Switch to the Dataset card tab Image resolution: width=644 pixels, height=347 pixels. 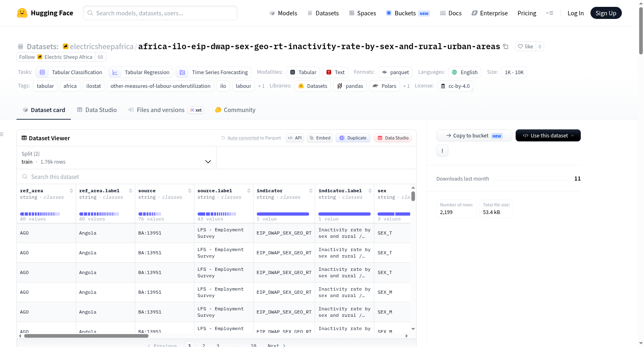click(43, 110)
